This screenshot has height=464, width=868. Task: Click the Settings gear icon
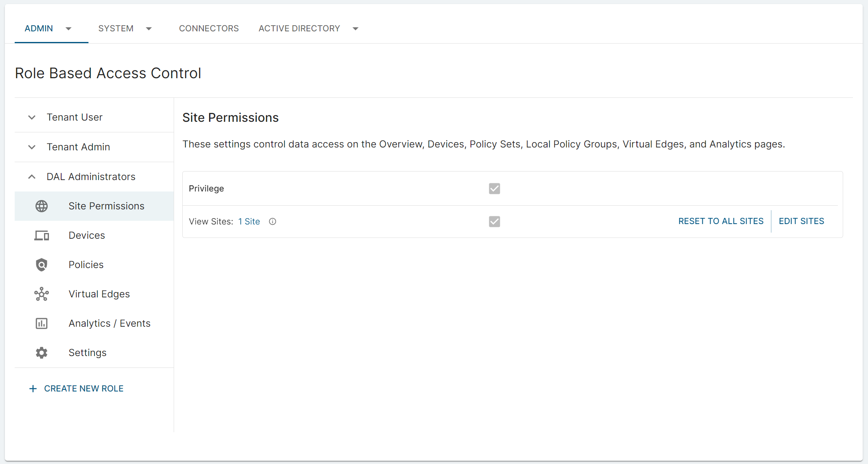point(42,353)
